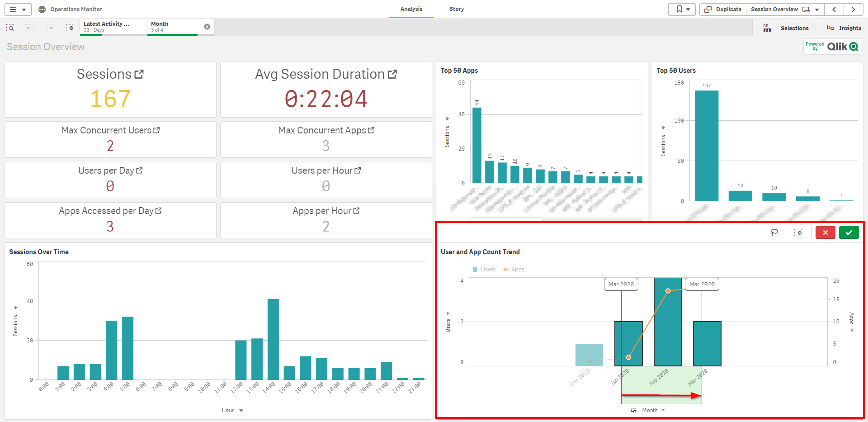Cancel selection with red X button

coord(825,232)
